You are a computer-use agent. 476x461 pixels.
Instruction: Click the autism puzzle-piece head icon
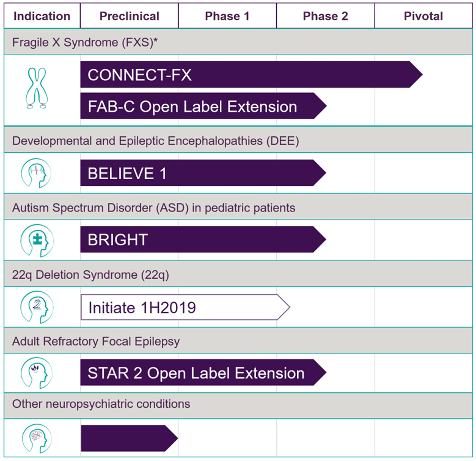pyautogui.click(x=37, y=241)
